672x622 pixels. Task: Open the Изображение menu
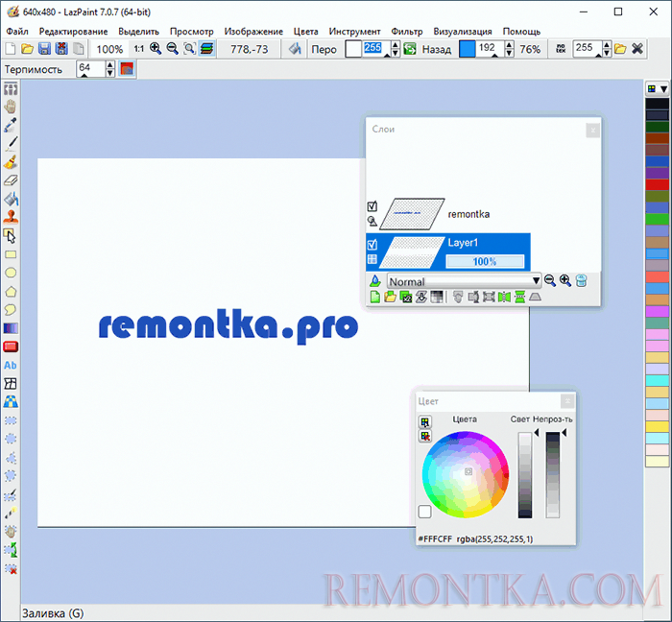click(253, 32)
